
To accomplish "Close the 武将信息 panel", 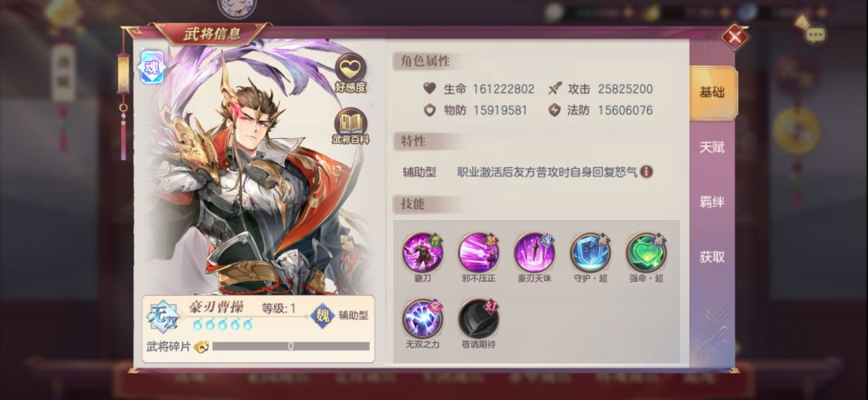I will click(735, 38).
